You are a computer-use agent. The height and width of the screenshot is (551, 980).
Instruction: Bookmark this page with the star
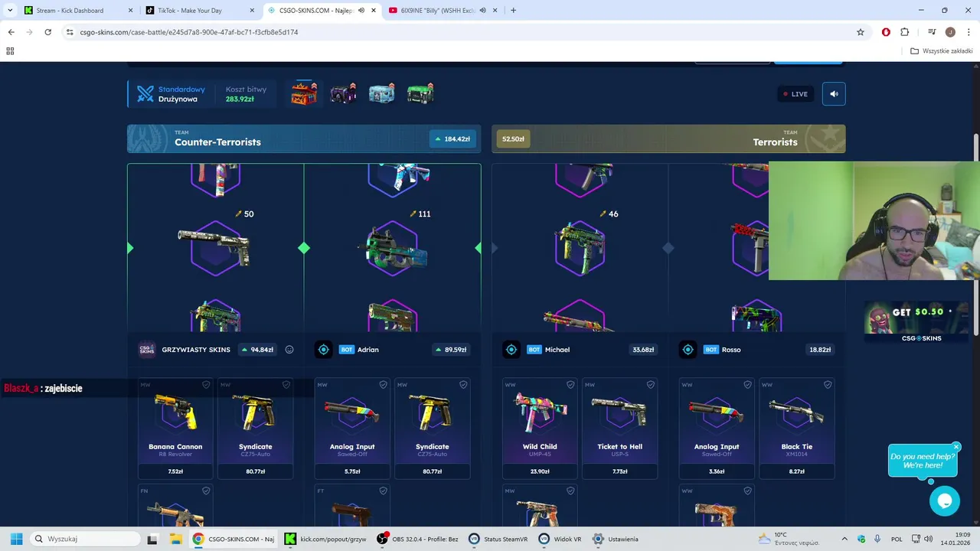[x=861, y=32]
